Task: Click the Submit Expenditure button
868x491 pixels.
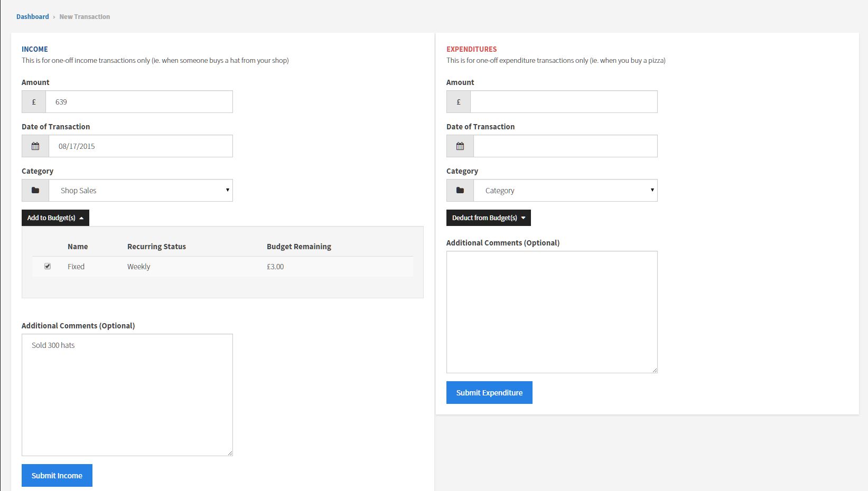Action: [489, 393]
